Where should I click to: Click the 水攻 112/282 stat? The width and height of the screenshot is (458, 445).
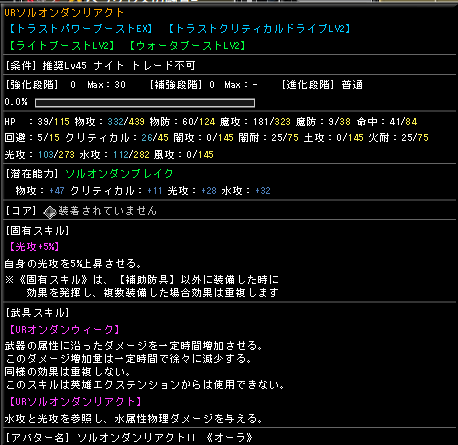click(x=114, y=155)
